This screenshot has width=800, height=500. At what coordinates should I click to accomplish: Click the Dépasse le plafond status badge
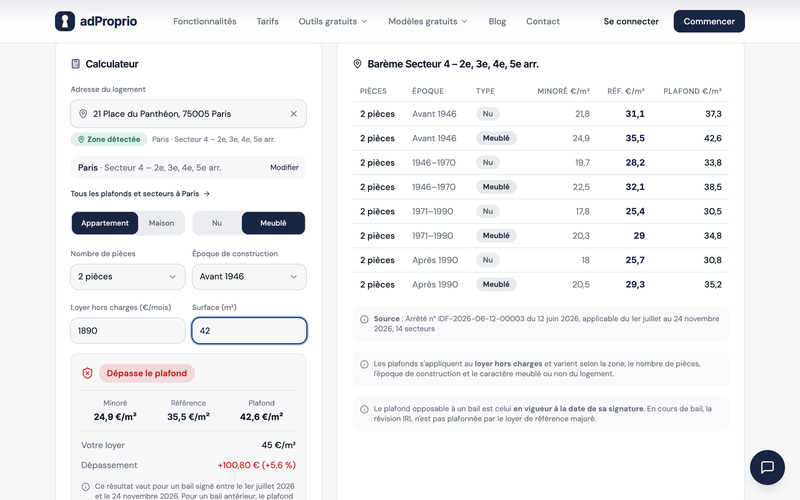pyautogui.click(x=146, y=373)
